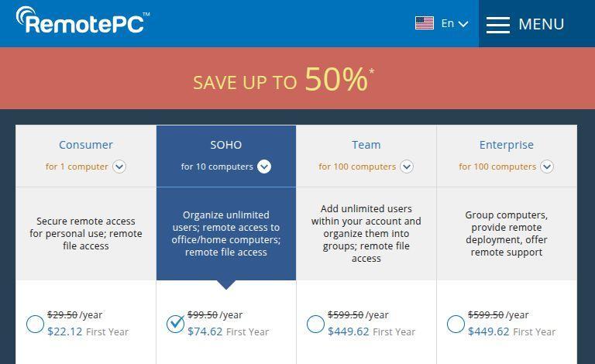Expand Enterprise computer count dropdown
This screenshot has height=364, width=595.
pyautogui.click(x=547, y=167)
